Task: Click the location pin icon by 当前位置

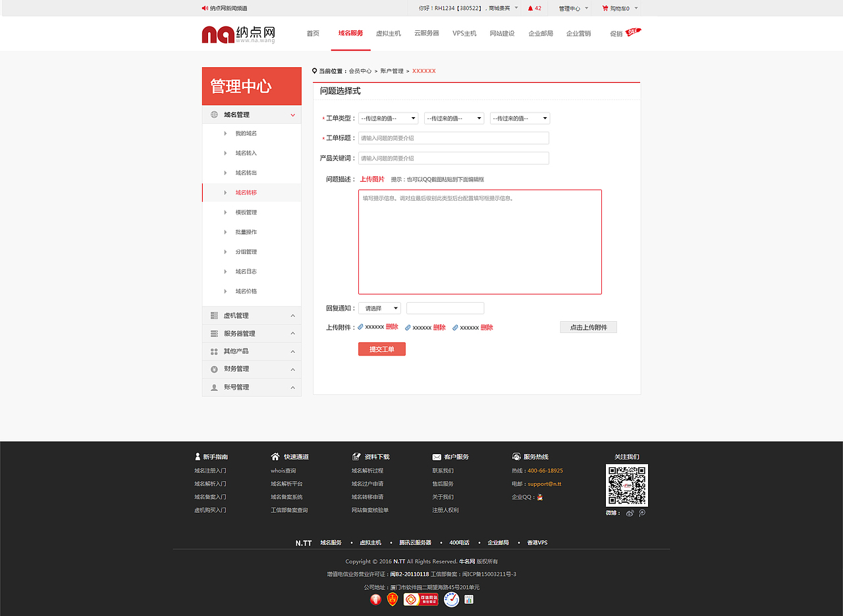Action: tap(315, 70)
